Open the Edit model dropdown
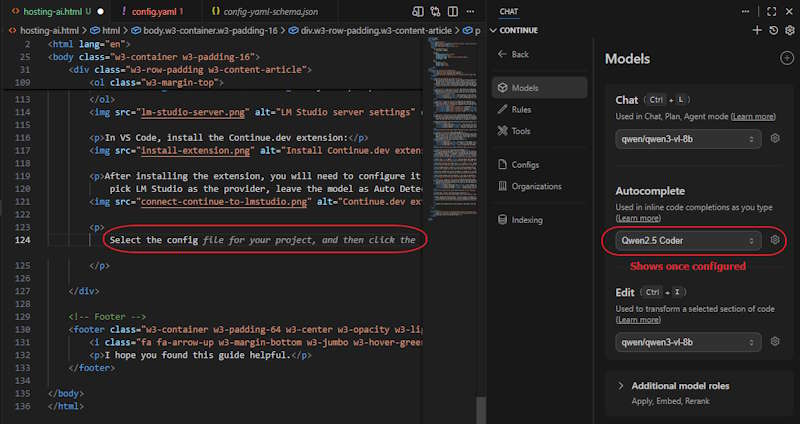Viewport: 800px width, 424px height. (x=688, y=342)
